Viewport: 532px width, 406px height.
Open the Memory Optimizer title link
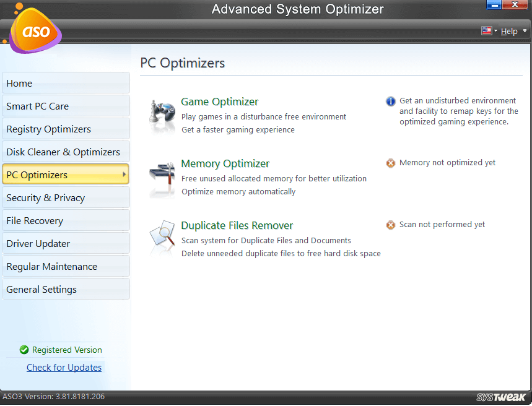pos(225,164)
